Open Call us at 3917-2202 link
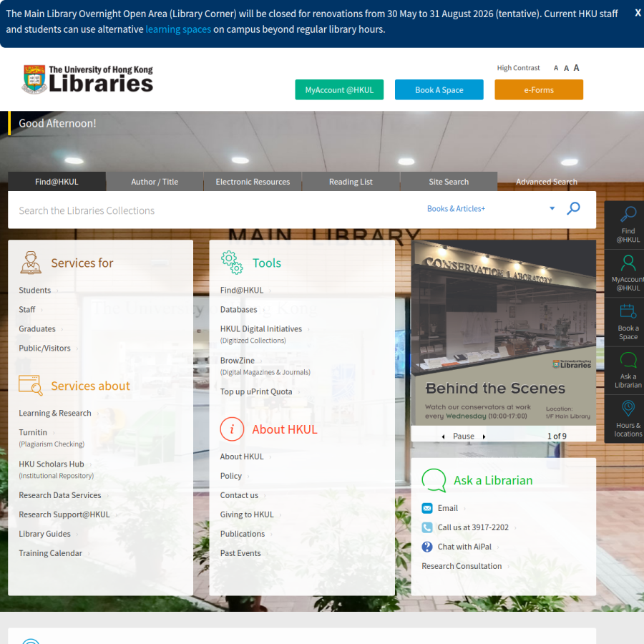This screenshot has height=644, width=644. point(473,527)
